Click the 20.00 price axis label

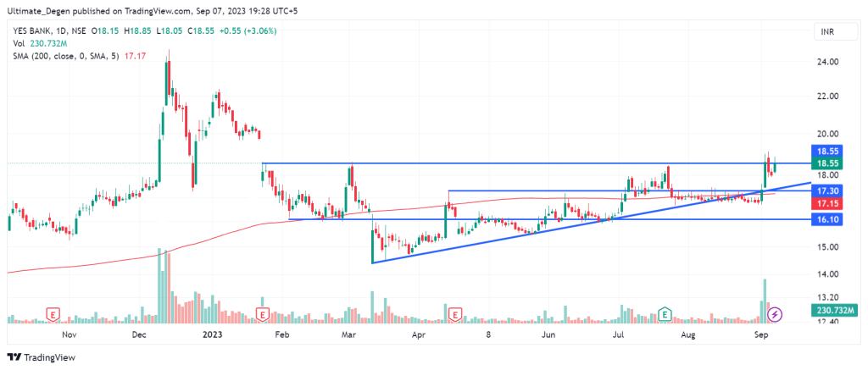[x=828, y=134]
